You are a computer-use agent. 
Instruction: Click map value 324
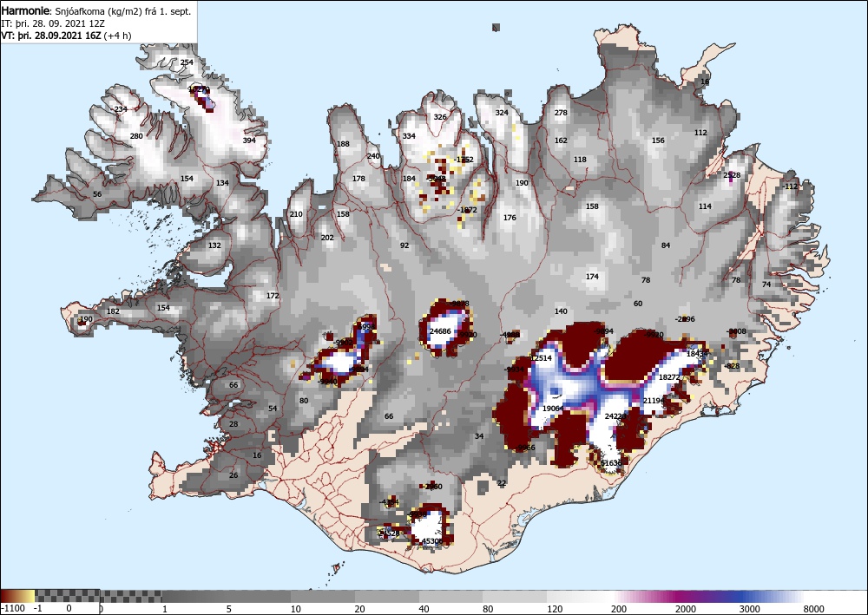pyautogui.click(x=502, y=113)
